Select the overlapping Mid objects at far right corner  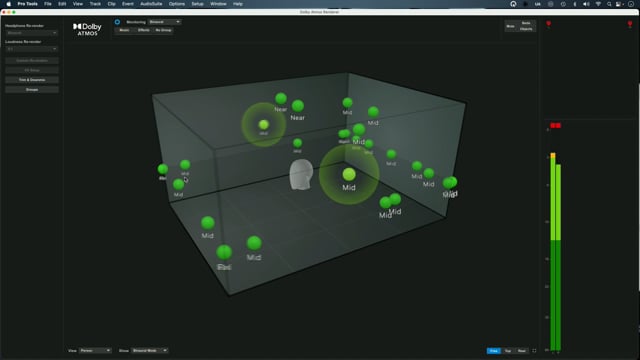point(450,182)
